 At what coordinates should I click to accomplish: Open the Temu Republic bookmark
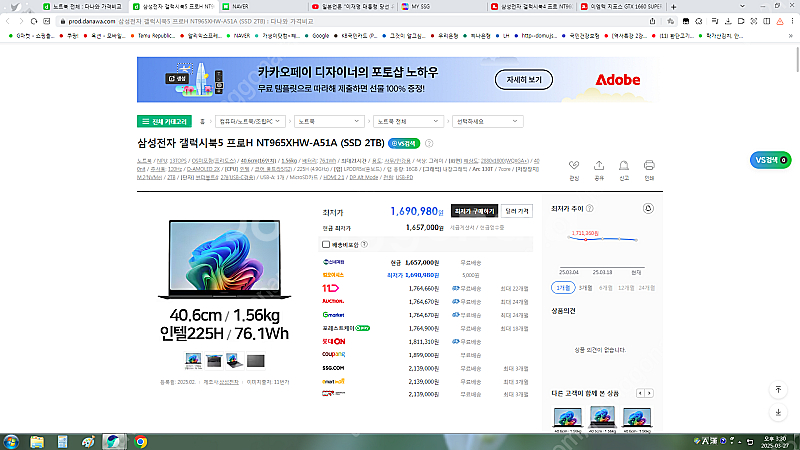[x=153, y=36]
